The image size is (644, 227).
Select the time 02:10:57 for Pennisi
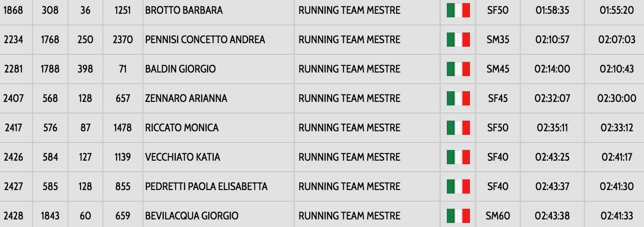click(552, 40)
